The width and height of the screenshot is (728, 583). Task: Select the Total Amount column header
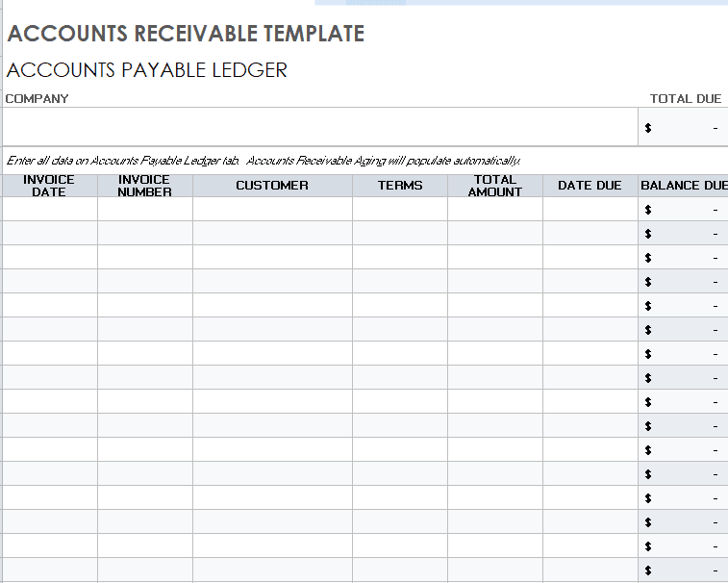[495, 186]
